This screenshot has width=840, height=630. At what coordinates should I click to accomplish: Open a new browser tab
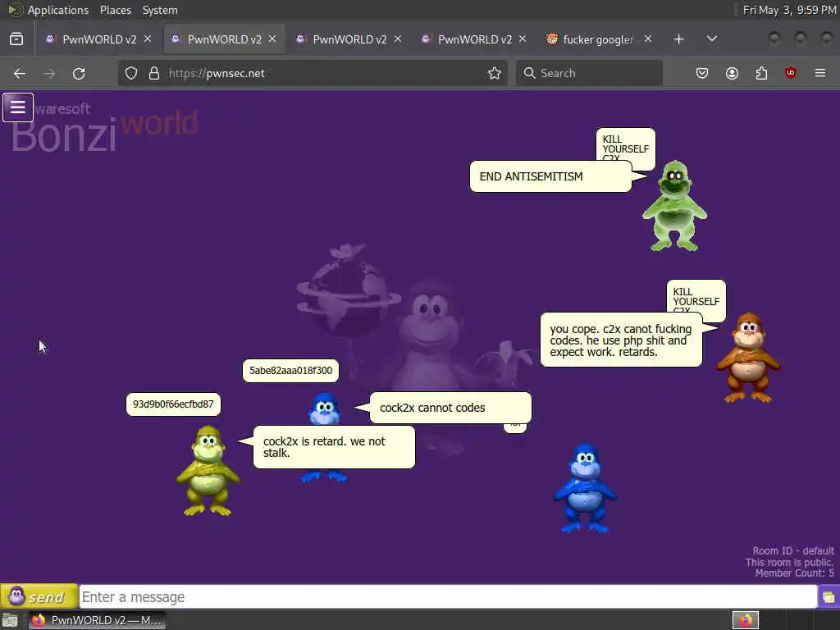click(678, 39)
